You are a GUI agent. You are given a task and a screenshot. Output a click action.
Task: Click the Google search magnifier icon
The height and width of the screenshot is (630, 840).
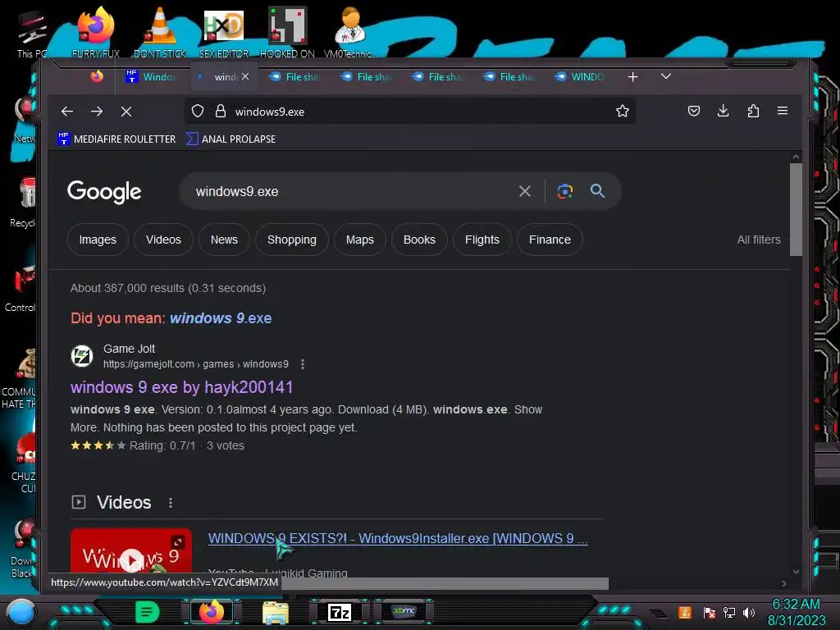pos(597,190)
